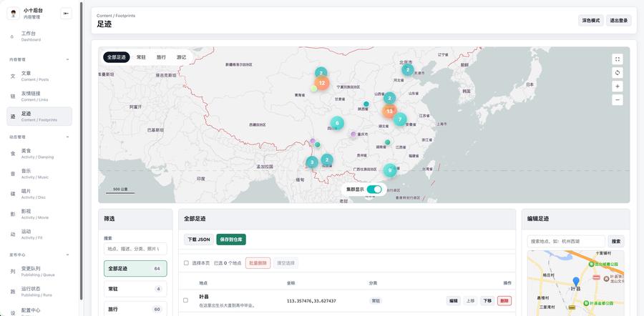Check the 选择本页 checkbox

coord(186,262)
